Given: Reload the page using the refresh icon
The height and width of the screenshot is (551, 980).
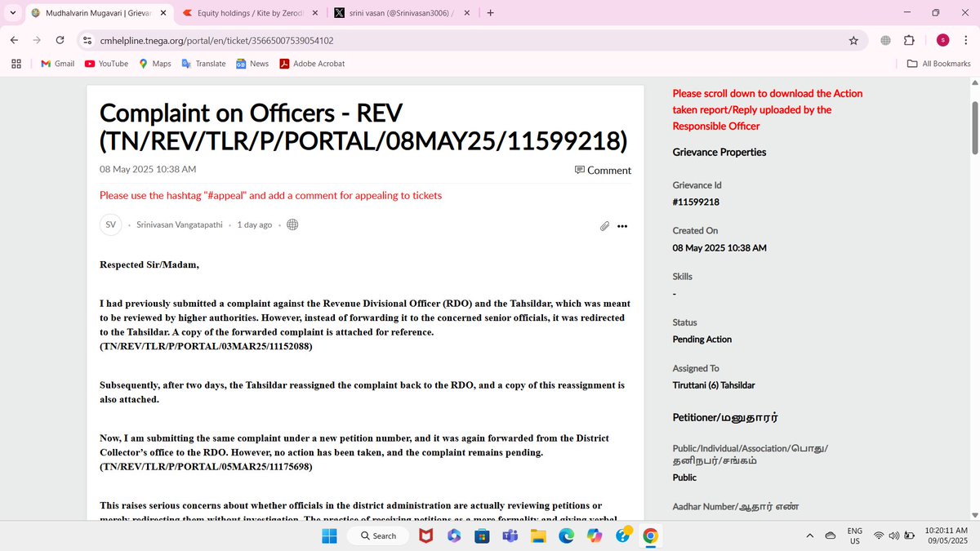Looking at the screenshot, I should pos(60,40).
